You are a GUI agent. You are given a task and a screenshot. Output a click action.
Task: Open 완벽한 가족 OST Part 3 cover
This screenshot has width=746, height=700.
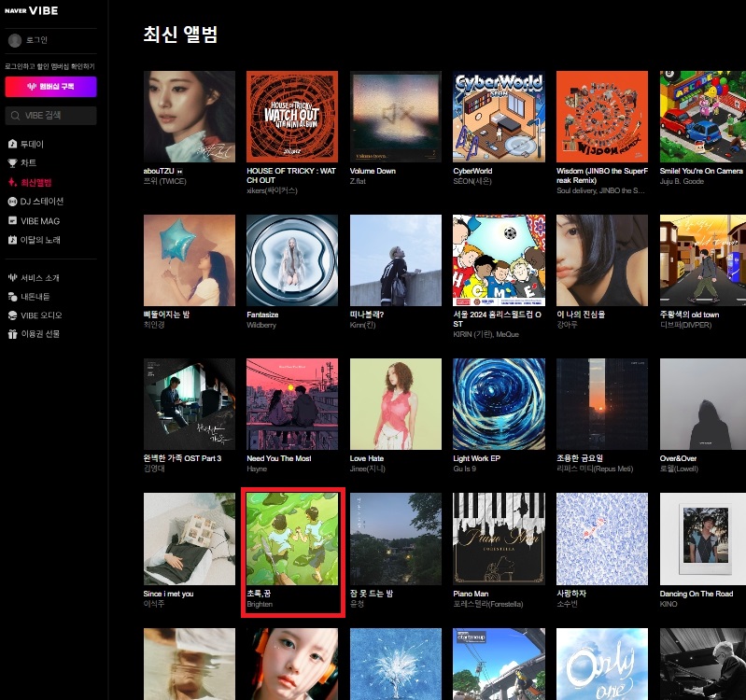point(190,404)
